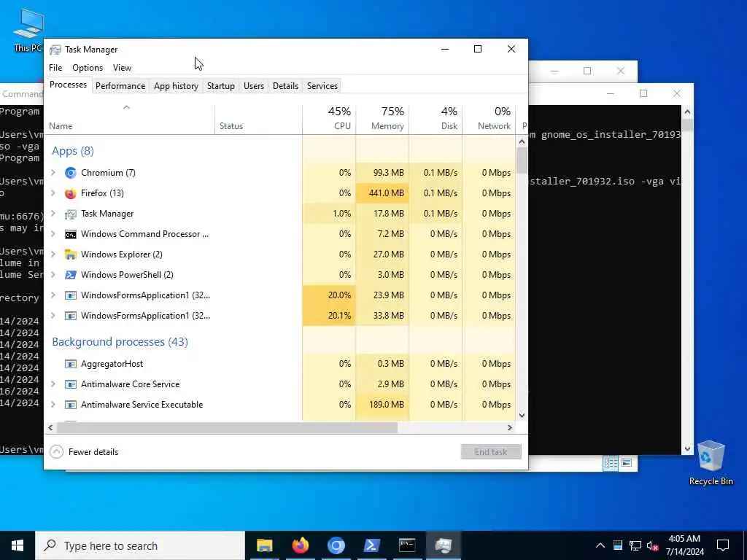The width and height of the screenshot is (747, 560).
Task: Click the horizontal scrollbar thumb
Action: click(x=227, y=427)
